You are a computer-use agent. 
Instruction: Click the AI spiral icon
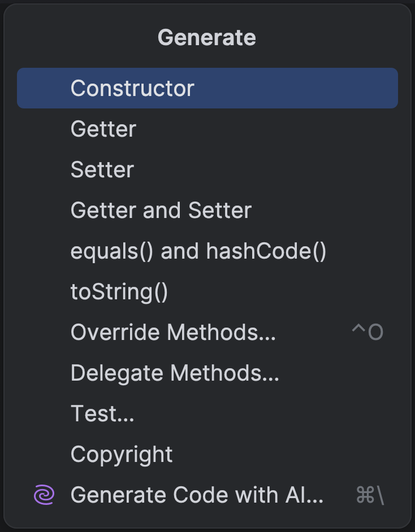point(44,495)
